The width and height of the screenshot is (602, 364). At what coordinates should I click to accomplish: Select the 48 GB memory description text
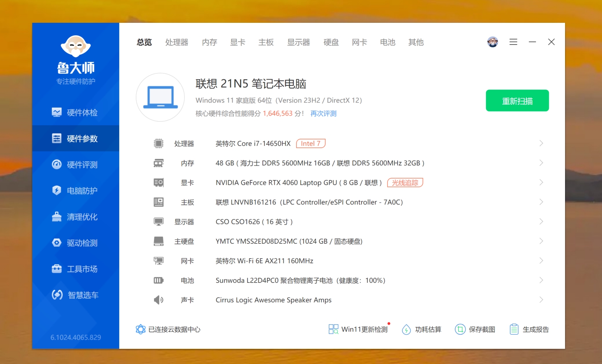tap(320, 163)
